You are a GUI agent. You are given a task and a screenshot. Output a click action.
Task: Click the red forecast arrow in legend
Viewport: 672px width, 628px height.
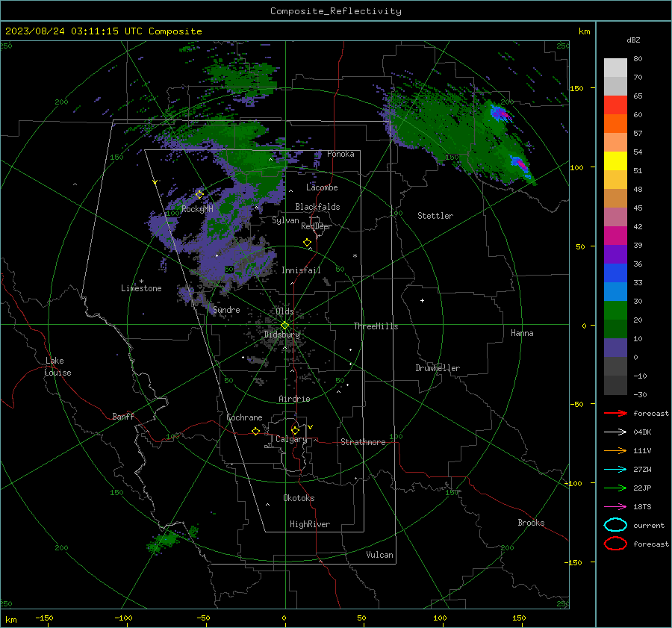[615, 413]
